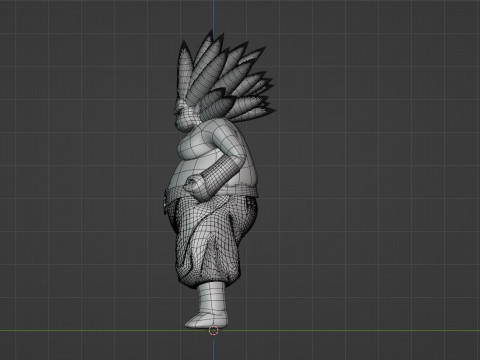The height and width of the screenshot is (360, 480).
Task: Select the character's spiky hair mesh
Action: (227, 78)
